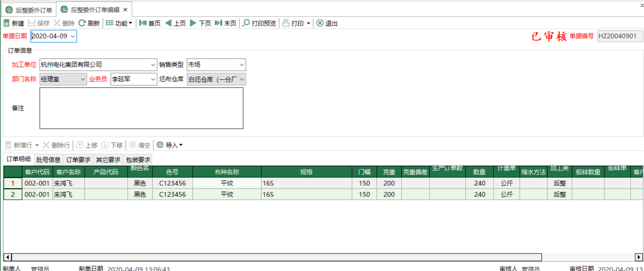The image size is (644, 271).
Task: Open the 导入 import menu
Action: [169, 145]
